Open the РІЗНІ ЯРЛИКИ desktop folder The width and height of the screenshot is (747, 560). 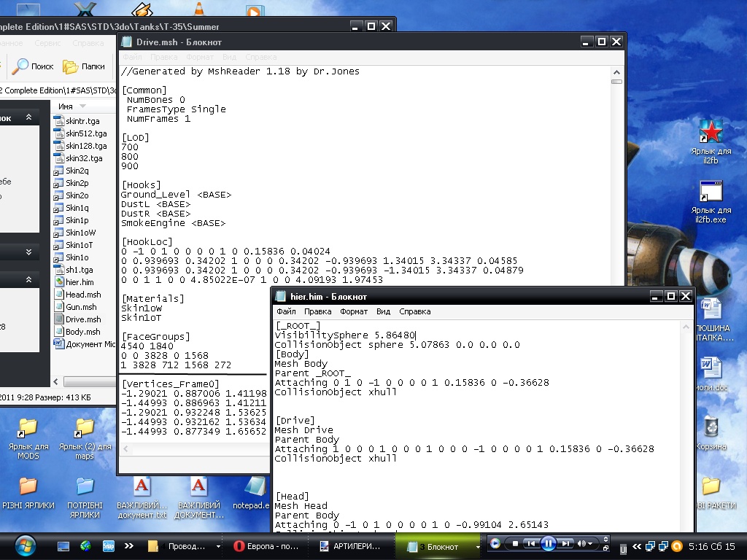(x=28, y=487)
